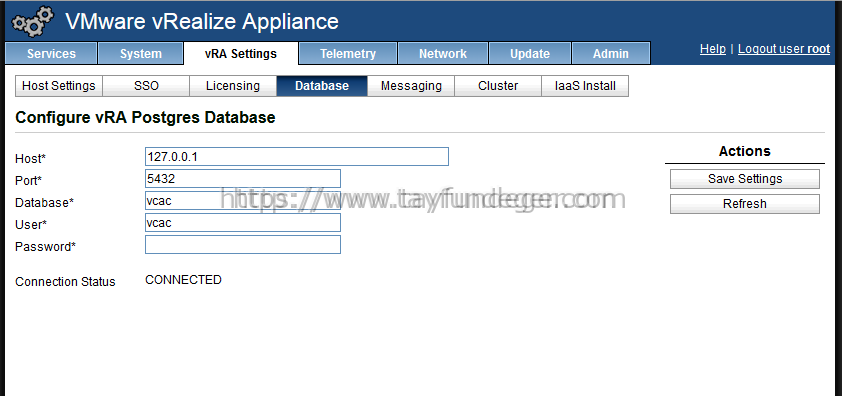Image resolution: width=842 pixels, height=396 pixels.
Task: Go to IaaS Install sub-tab
Action: (x=585, y=86)
